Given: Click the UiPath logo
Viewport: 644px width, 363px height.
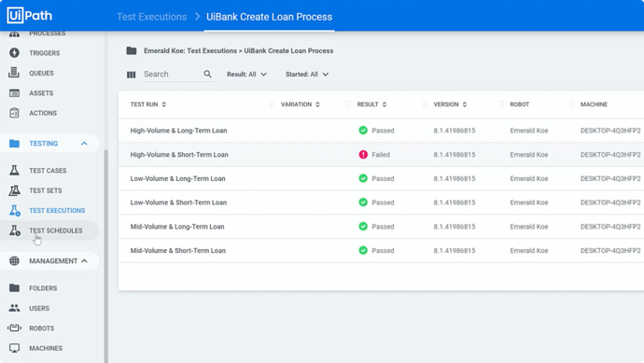Looking at the screenshot, I should 30,16.
